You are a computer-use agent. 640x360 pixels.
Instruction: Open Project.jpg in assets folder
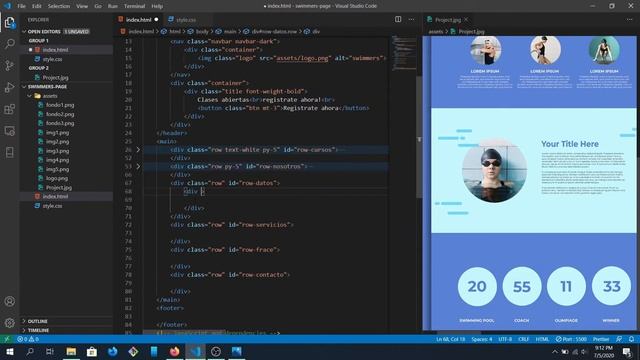click(x=59, y=188)
